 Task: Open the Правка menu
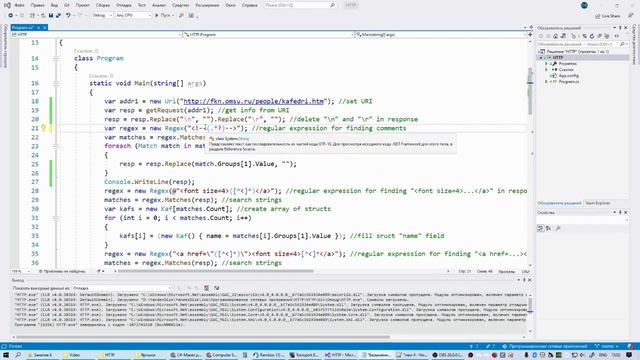point(38,5)
